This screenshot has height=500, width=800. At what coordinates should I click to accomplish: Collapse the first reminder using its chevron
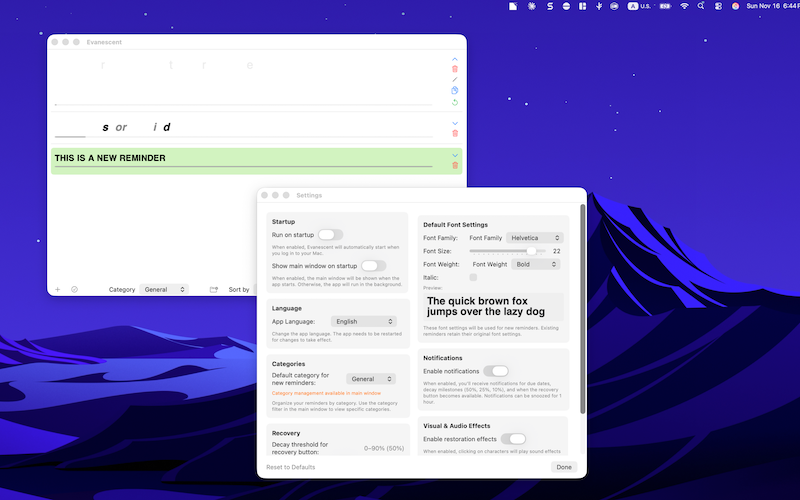[455, 59]
